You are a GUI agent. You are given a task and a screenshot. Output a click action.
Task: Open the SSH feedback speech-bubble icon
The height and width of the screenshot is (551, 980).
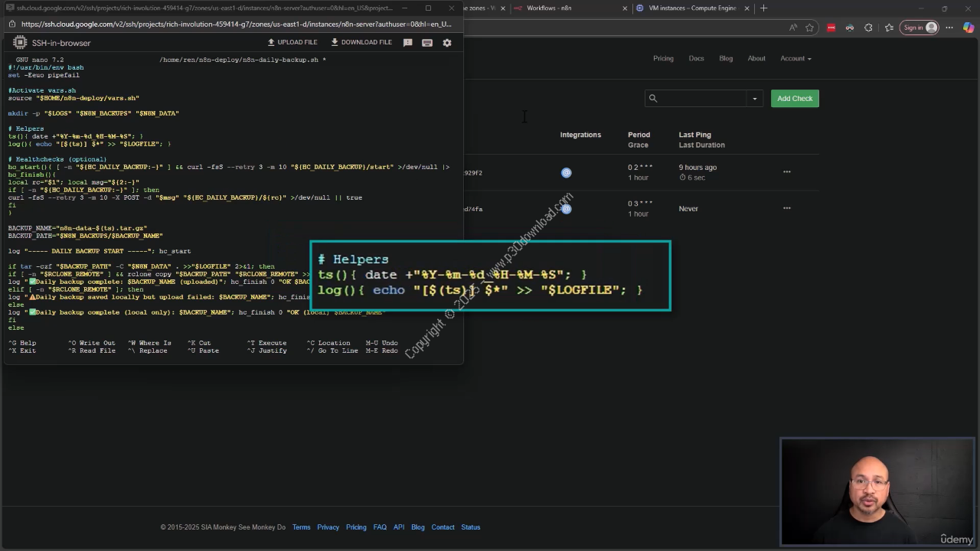(x=407, y=43)
